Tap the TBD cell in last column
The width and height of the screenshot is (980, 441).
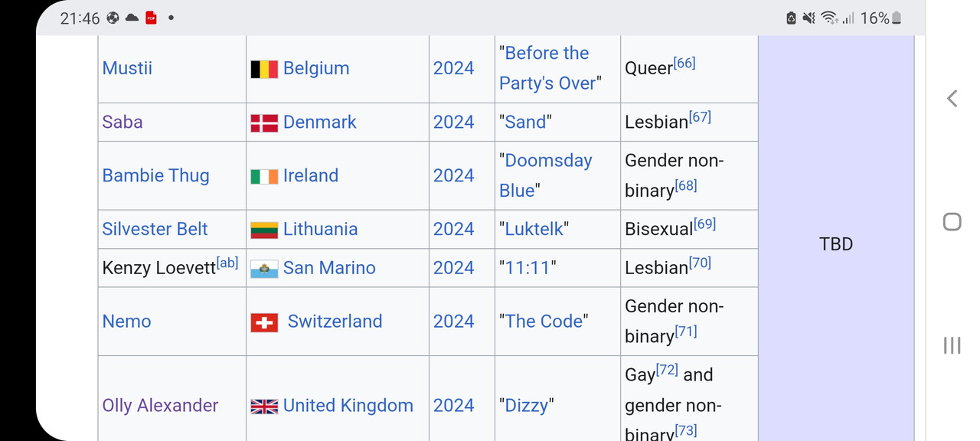[835, 244]
